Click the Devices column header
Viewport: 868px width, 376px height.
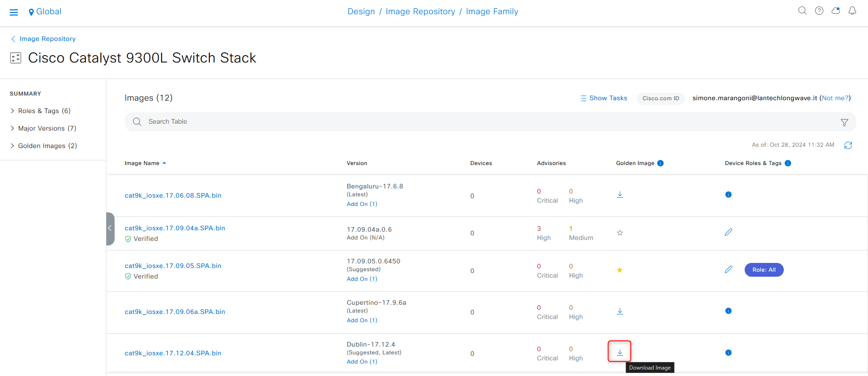[481, 163]
